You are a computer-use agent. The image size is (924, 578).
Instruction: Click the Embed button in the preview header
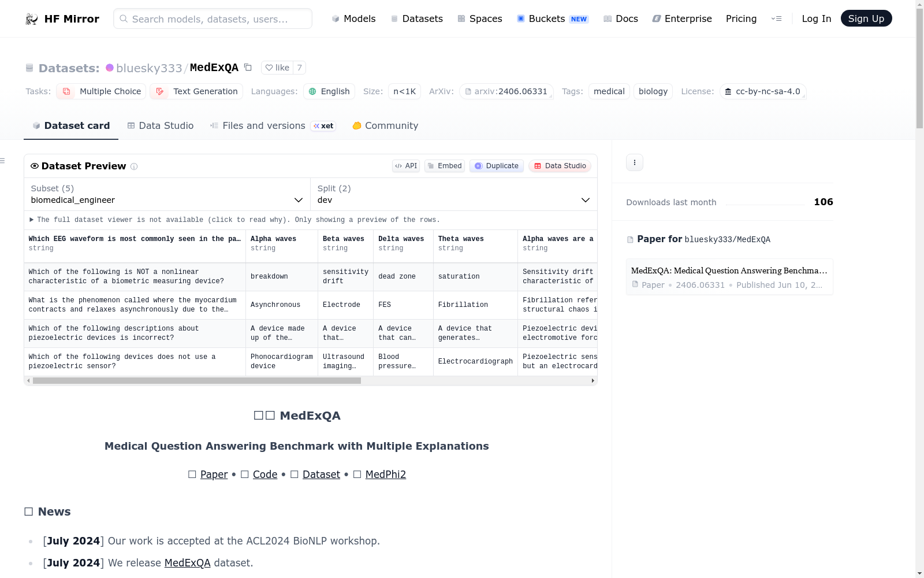(x=445, y=166)
